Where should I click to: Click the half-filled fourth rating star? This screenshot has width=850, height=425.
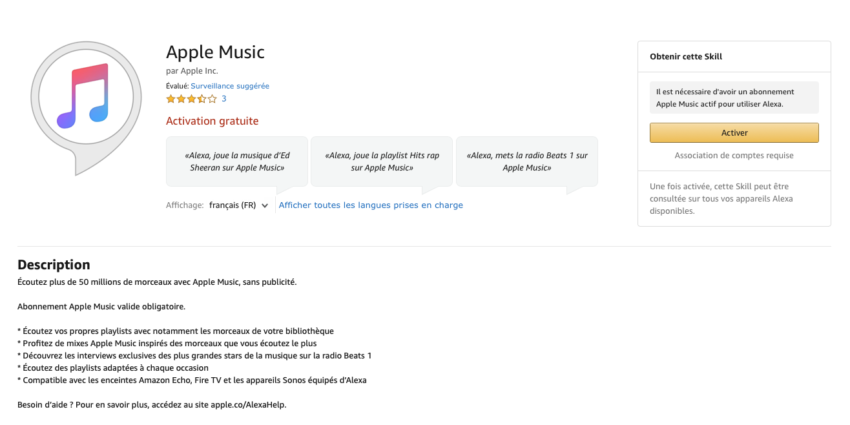click(x=202, y=99)
